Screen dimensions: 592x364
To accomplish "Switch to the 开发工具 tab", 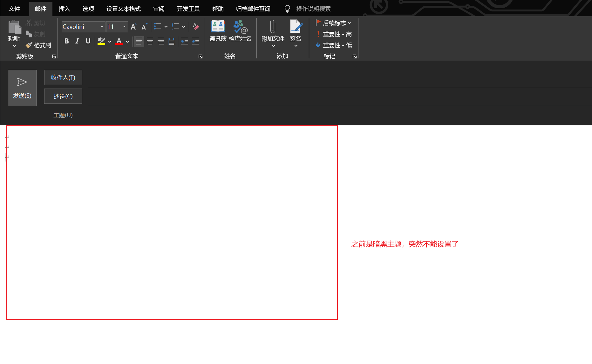I will pyautogui.click(x=188, y=9).
